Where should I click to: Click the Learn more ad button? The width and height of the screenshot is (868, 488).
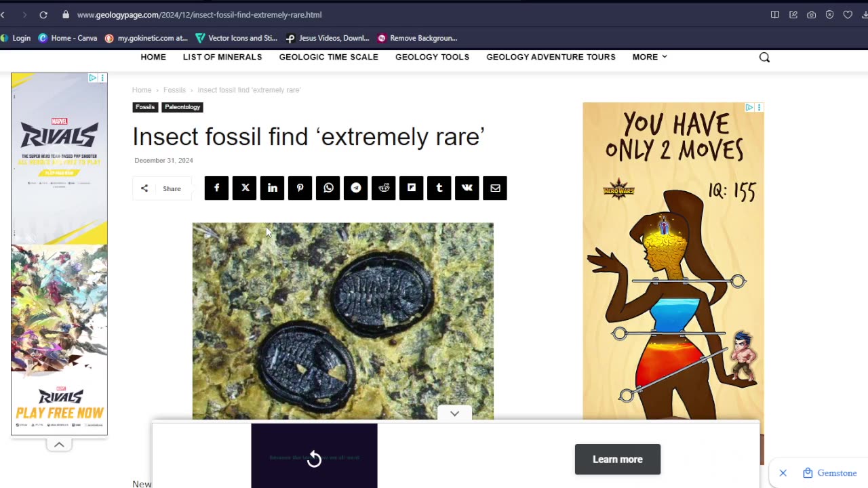[618, 460]
